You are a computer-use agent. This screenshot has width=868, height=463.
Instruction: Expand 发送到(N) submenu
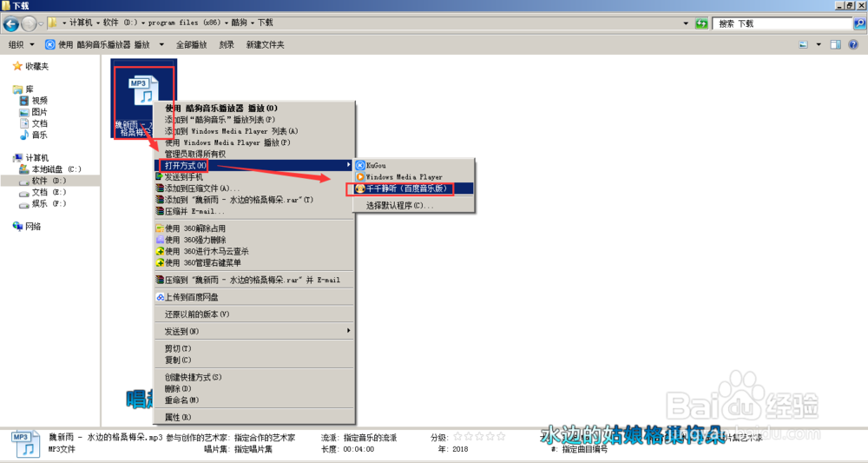point(254,331)
